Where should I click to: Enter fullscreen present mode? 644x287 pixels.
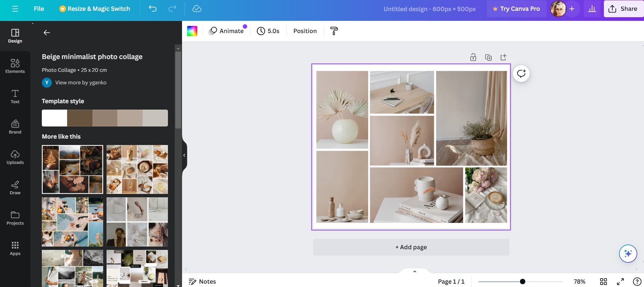click(620, 282)
